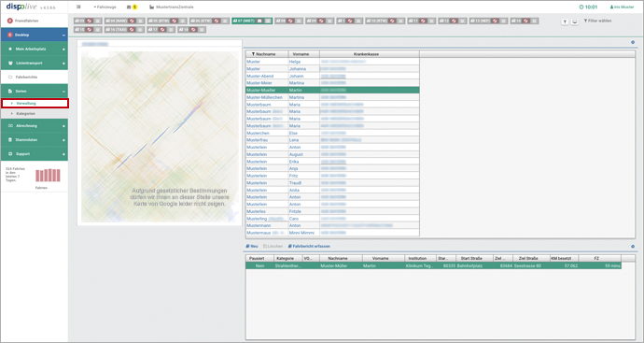Select series row with Bahnhofplatz start
The height and width of the screenshot is (343, 644).
tap(433, 265)
